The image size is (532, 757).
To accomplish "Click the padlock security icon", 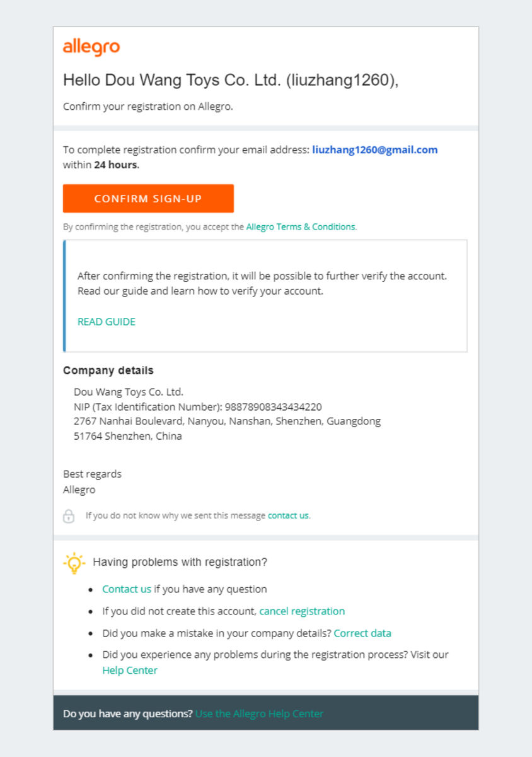I will coord(69,516).
